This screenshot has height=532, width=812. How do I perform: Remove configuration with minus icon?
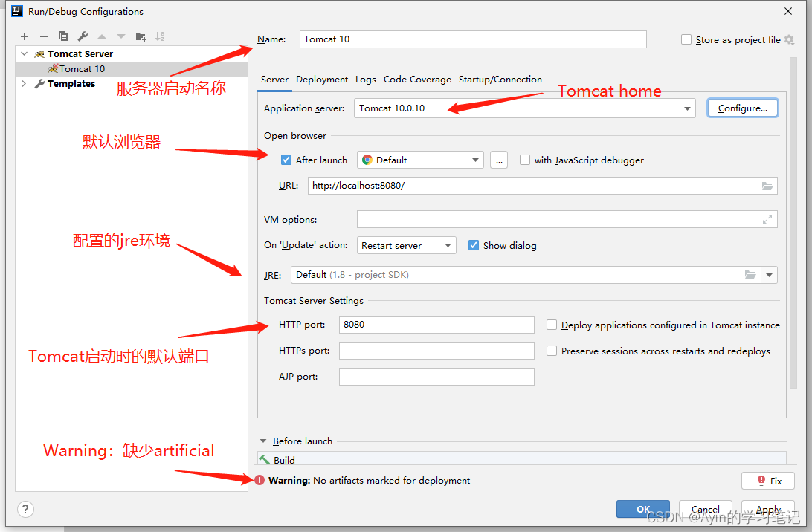click(43, 36)
